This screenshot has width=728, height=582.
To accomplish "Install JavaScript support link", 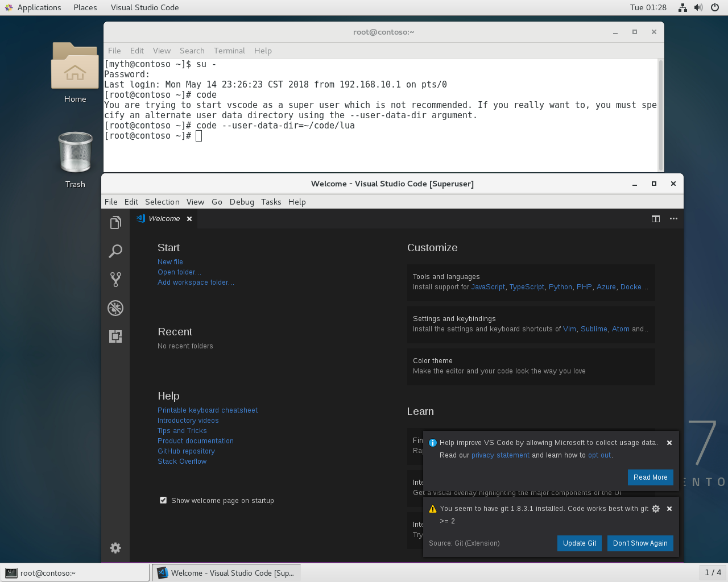I will 488,287.
